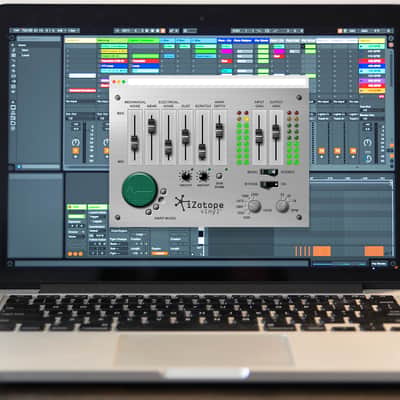Click the orange button in the center transport bar
400x400 pixels.
pyautogui.click(x=163, y=31)
